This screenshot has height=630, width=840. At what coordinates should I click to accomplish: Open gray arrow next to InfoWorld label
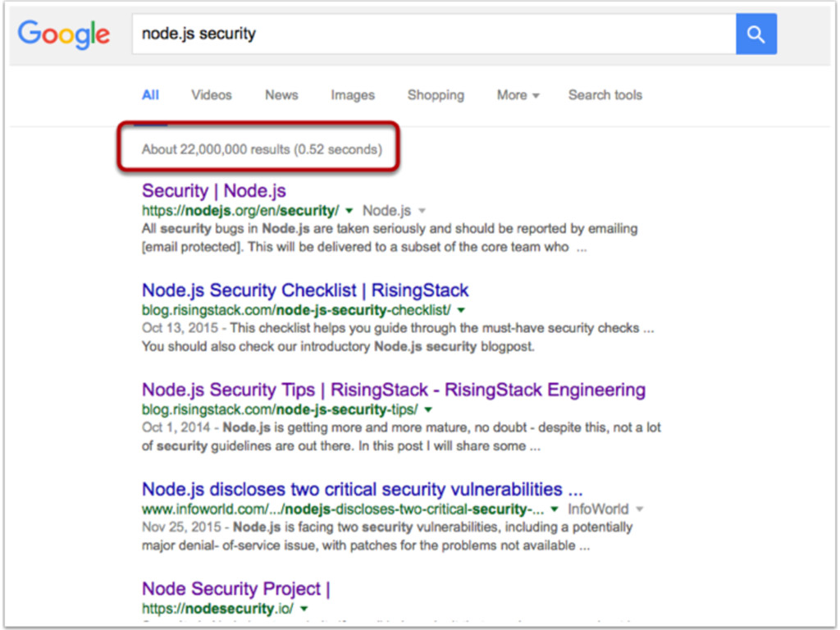click(640, 509)
